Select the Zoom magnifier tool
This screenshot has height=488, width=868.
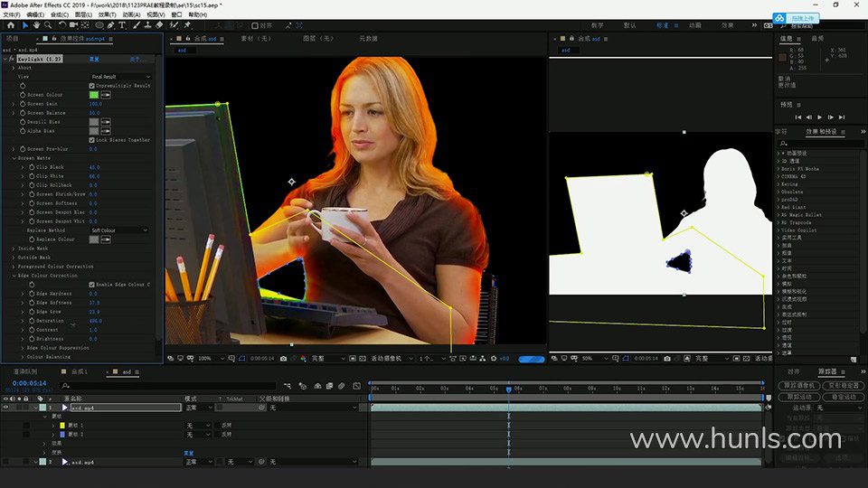coord(49,25)
